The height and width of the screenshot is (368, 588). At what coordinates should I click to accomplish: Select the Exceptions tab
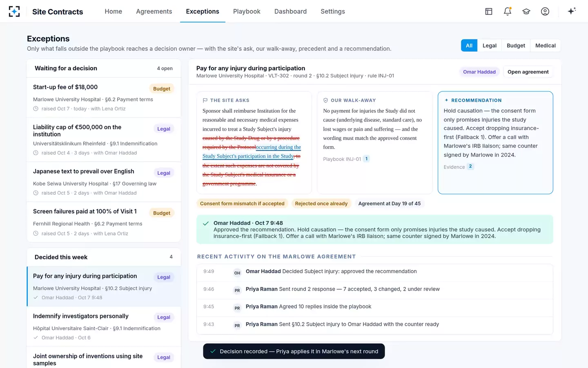pos(203,11)
